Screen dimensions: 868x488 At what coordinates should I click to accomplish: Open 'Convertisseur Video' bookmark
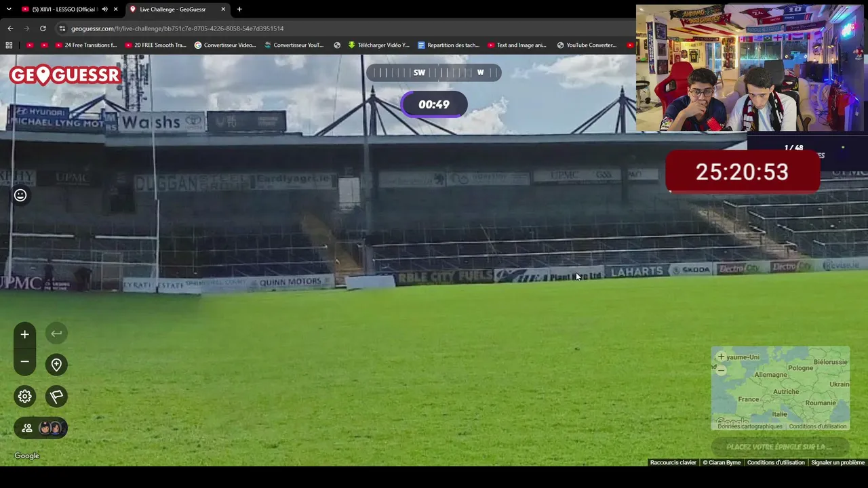[x=225, y=45]
